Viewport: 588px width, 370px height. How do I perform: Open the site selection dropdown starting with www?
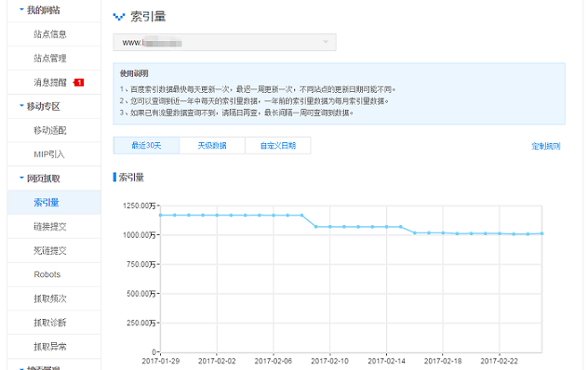coord(224,43)
